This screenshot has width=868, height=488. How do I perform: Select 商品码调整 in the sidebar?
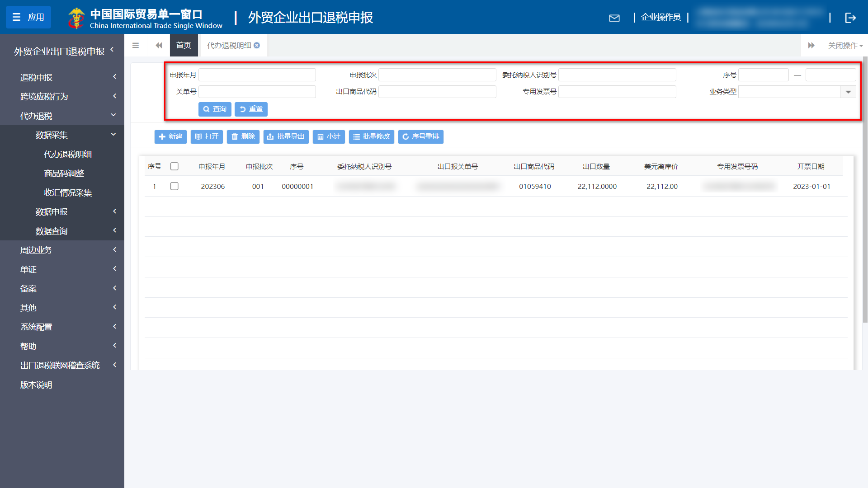(64, 174)
